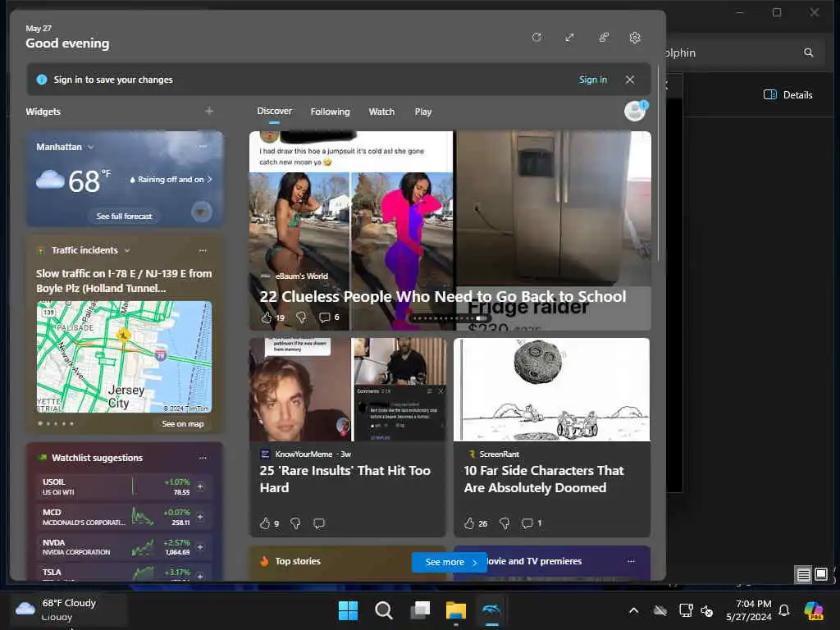Add NVDA to watchlist
Viewport: 840px width, 630px height.
(200, 547)
